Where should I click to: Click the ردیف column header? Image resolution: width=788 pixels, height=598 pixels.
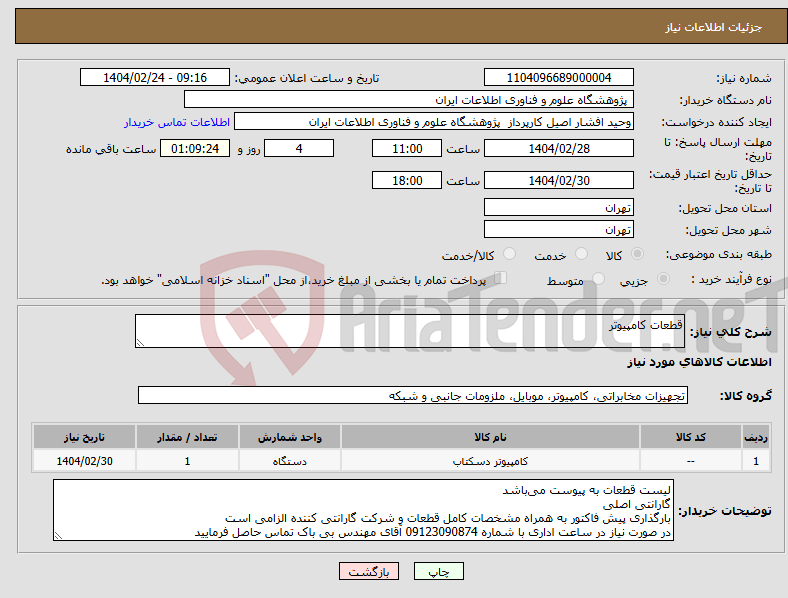[x=756, y=437]
